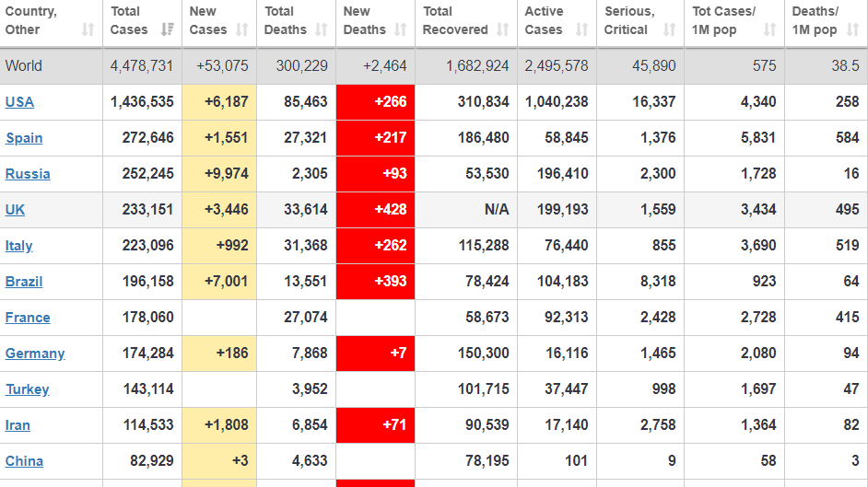Open the China country link

pos(24,461)
